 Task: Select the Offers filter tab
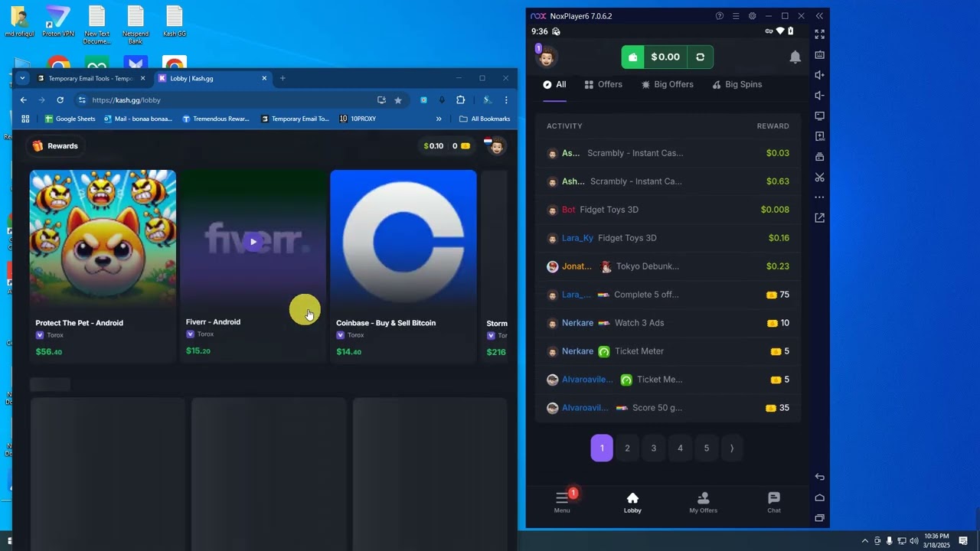(x=603, y=84)
